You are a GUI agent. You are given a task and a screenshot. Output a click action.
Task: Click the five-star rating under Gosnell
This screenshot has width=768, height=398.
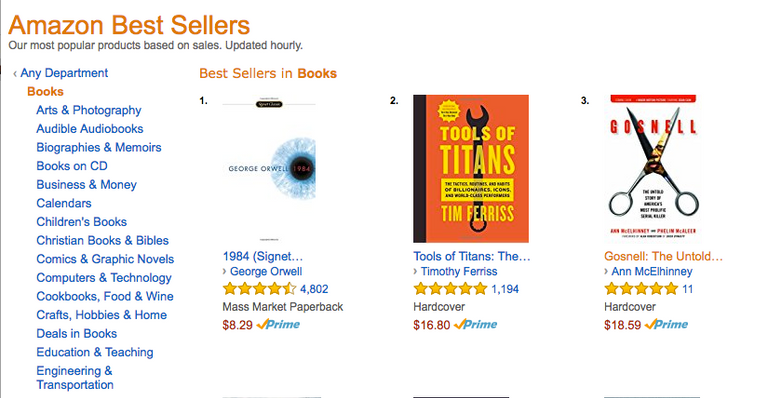point(641,289)
